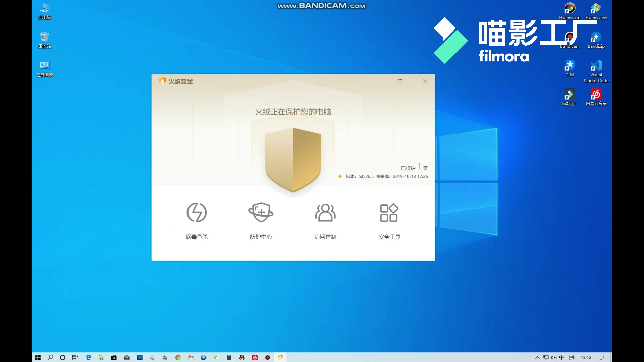Toggle 中 input language indicator
This screenshot has width=644, height=362.
point(562,357)
